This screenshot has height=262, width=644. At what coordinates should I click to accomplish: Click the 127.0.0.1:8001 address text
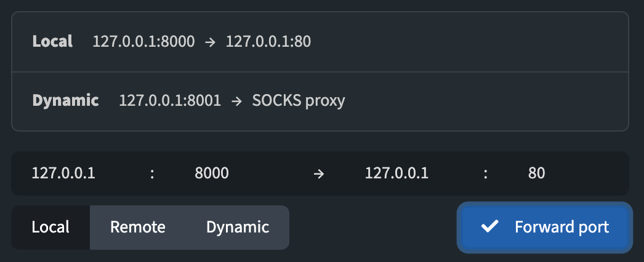[170, 100]
